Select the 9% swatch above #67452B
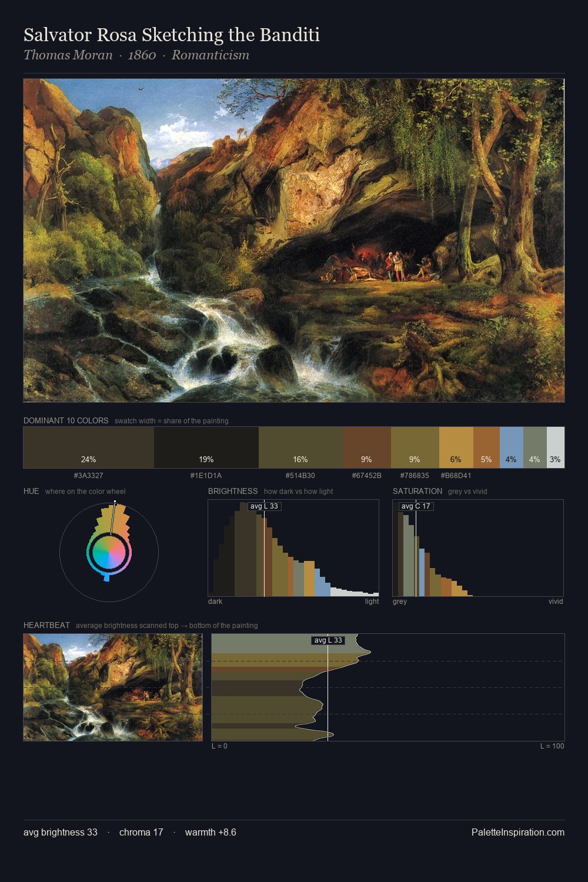This screenshot has height=882, width=588. coord(367,447)
